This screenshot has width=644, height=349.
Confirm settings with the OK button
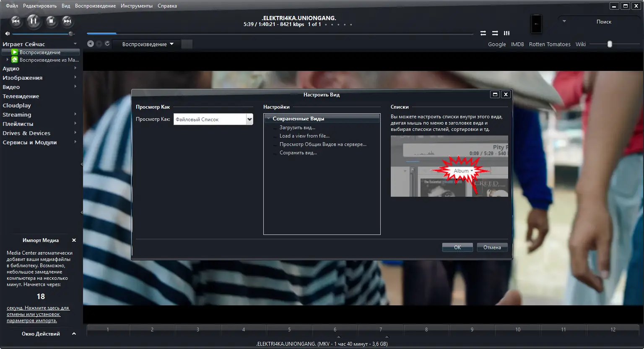[457, 247]
